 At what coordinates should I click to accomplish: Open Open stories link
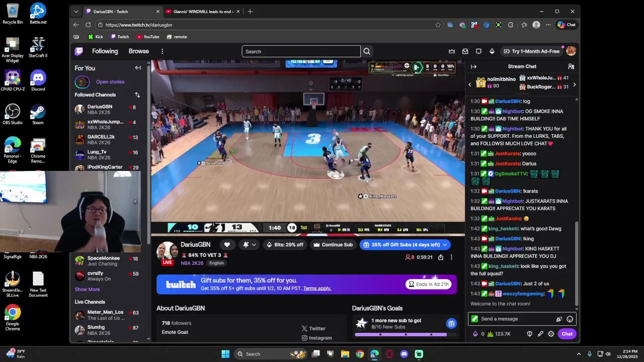[110, 81]
